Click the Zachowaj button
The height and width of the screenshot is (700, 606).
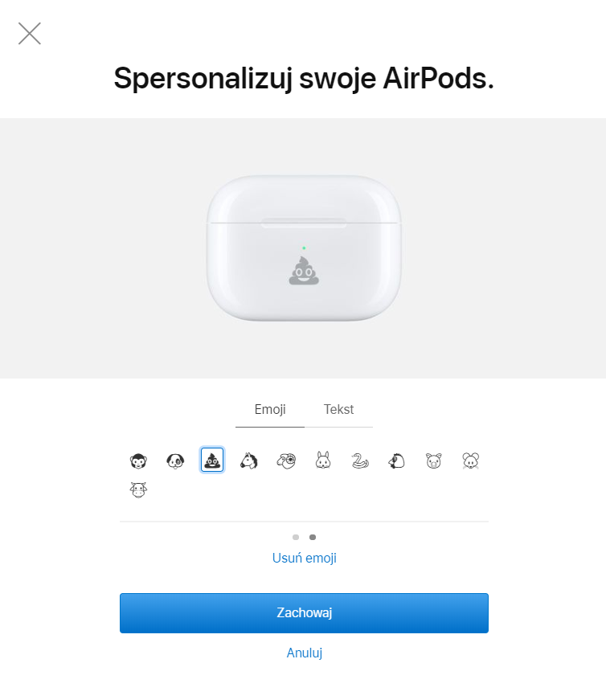304,613
